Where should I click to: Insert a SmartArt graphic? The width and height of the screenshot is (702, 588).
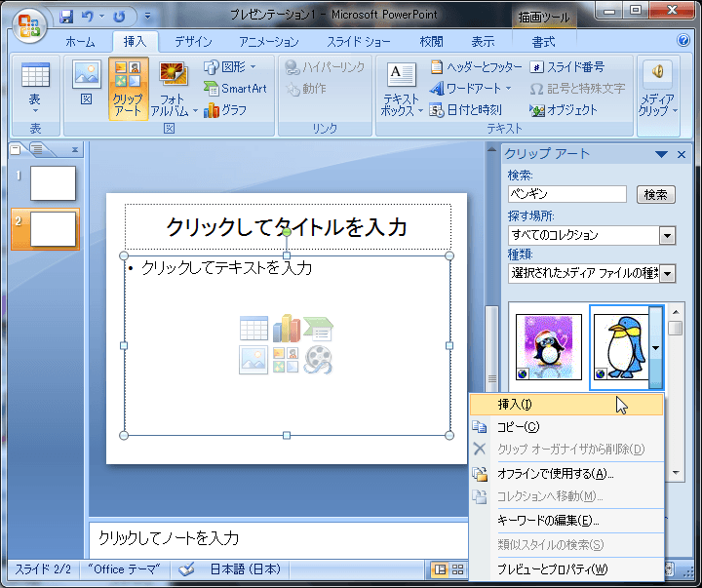(x=236, y=89)
